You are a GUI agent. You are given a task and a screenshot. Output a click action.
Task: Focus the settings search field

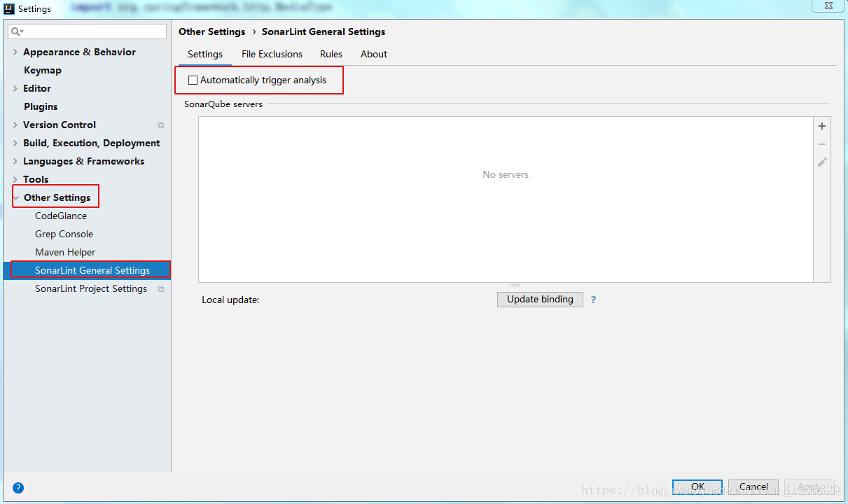click(88, 31)
